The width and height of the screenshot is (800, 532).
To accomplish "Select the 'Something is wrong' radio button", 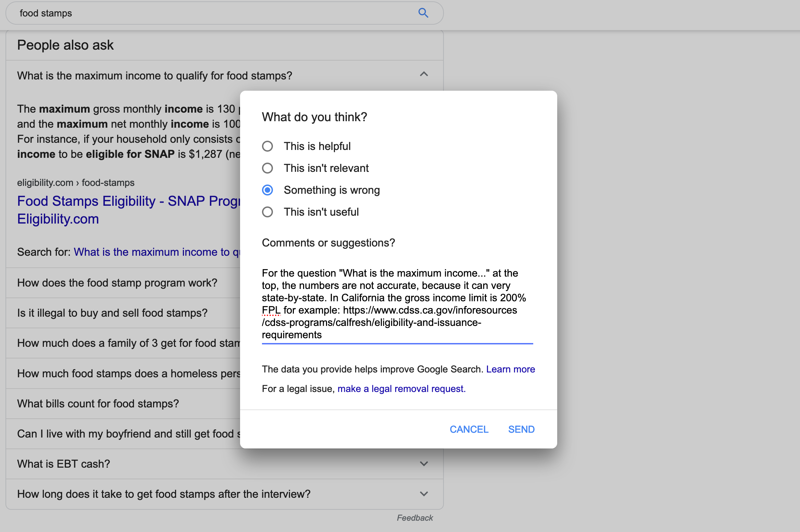I will click(267, 190).
